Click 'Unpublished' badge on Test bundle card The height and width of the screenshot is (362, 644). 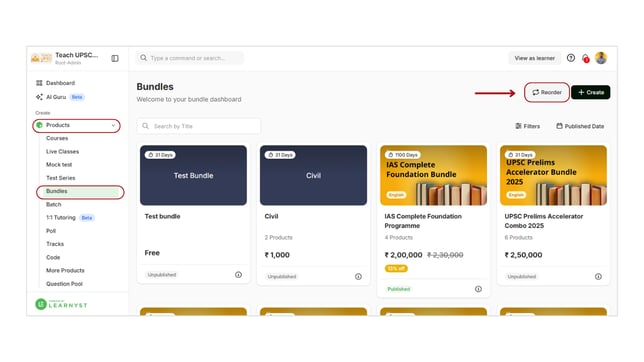point(162,275)
